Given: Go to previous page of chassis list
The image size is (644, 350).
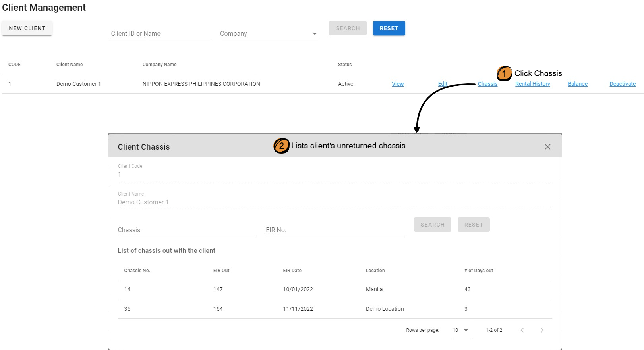Looking at the screenshot, I should (522, 330).
